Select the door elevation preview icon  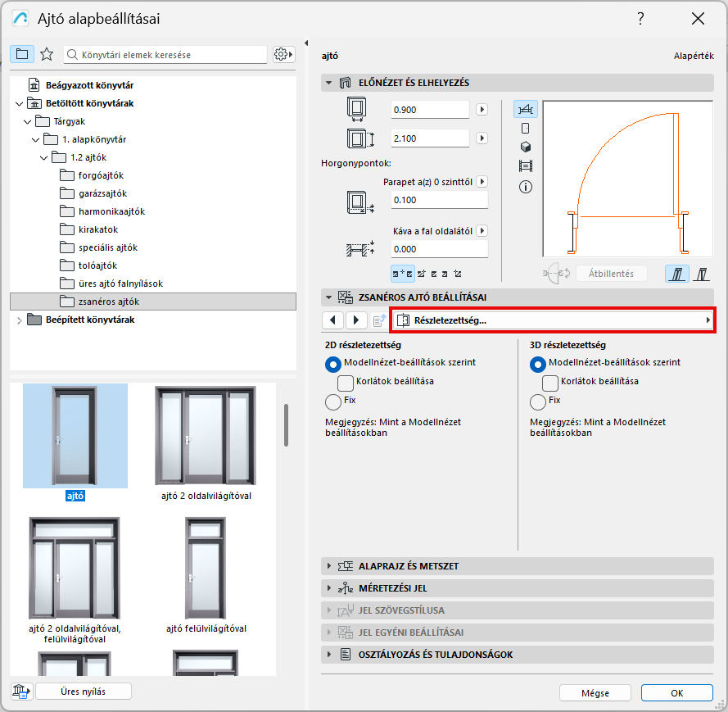(x=526, y=128)
